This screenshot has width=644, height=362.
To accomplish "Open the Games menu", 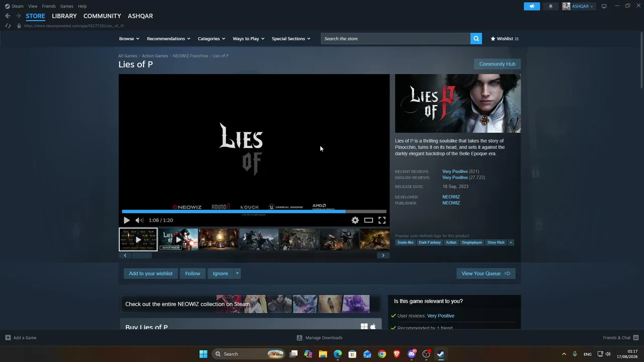I will [x=66, y=6].
